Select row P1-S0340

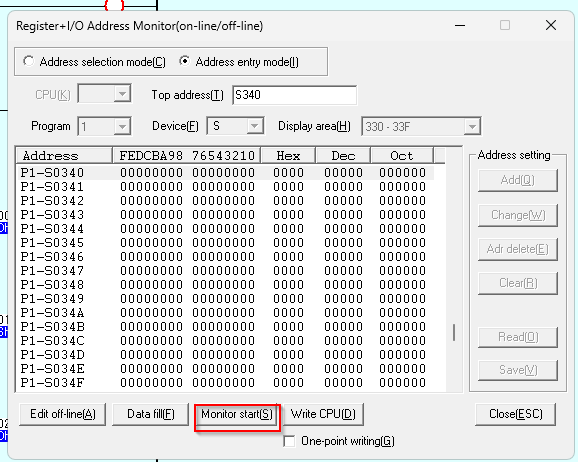pyautogui.click(x=226, y=173)
